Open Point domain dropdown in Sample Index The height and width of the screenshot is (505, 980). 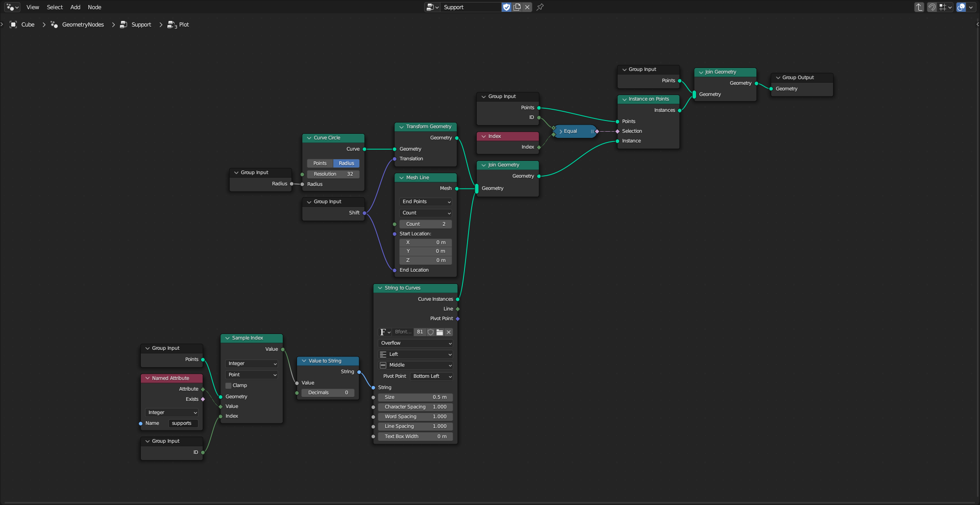click(x=252, y=375)
